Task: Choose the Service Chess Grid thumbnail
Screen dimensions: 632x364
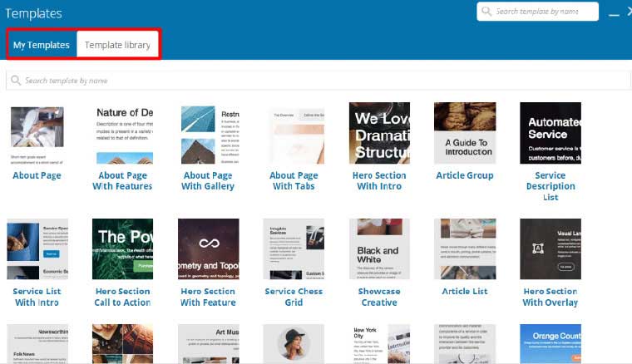Action: [x=294, y=248]
